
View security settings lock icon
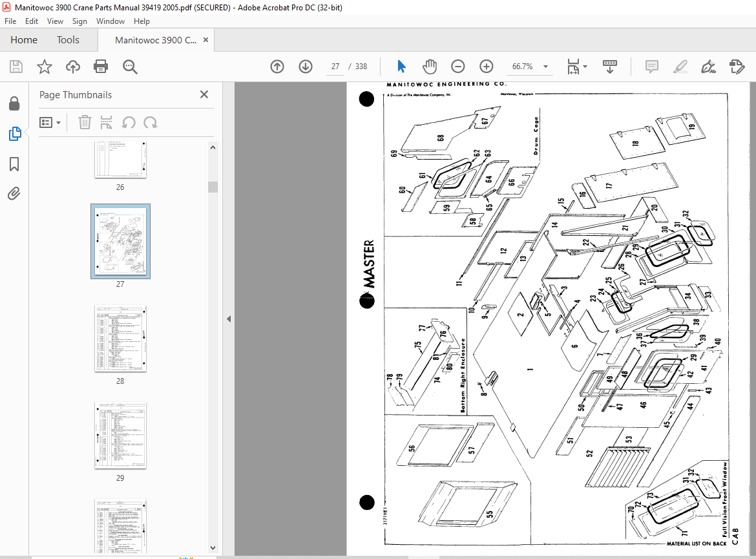pos(14,103)
